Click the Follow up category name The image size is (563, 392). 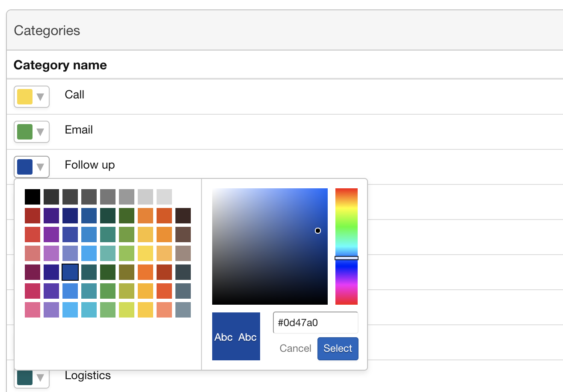click(x=90, y=165)
